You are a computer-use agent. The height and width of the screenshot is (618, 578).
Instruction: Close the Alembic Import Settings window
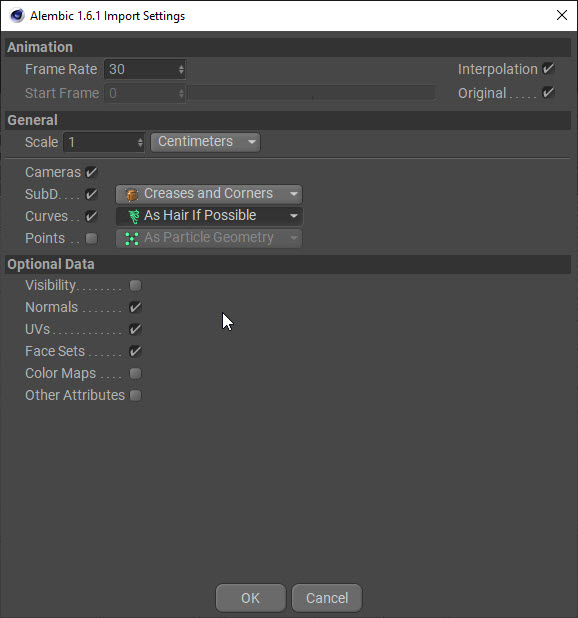pyautogui.click(x=562, y=15)
